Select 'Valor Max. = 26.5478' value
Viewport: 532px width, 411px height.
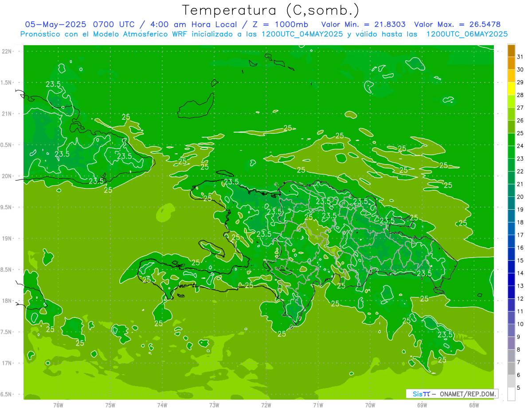tap(458, 24)
